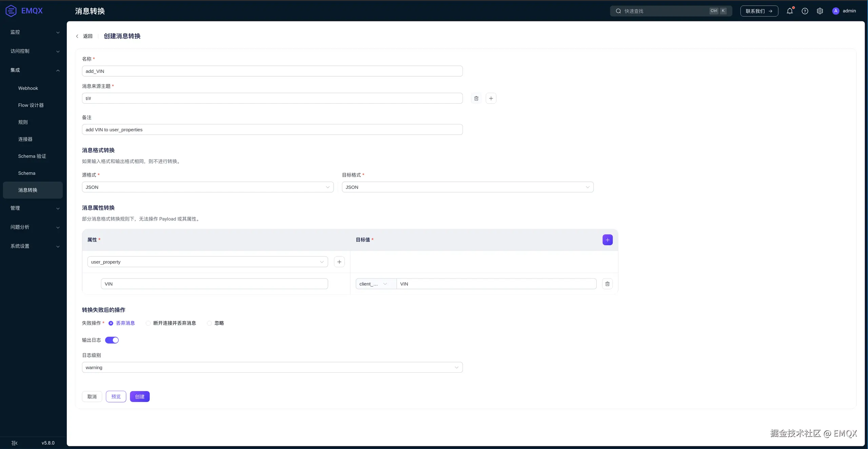
Task: Select the 丢弃消息 radio option
Action: pyautogui.click(x=111, y=323)
